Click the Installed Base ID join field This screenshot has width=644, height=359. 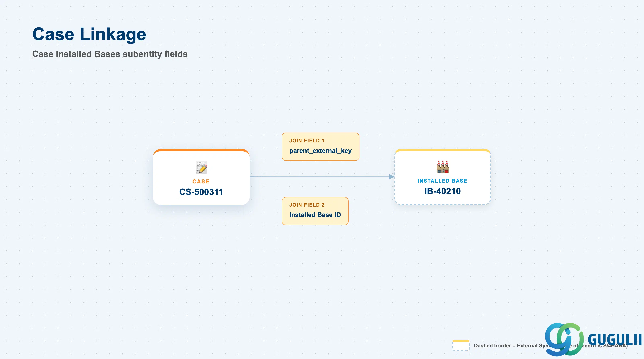pos(315,211)
